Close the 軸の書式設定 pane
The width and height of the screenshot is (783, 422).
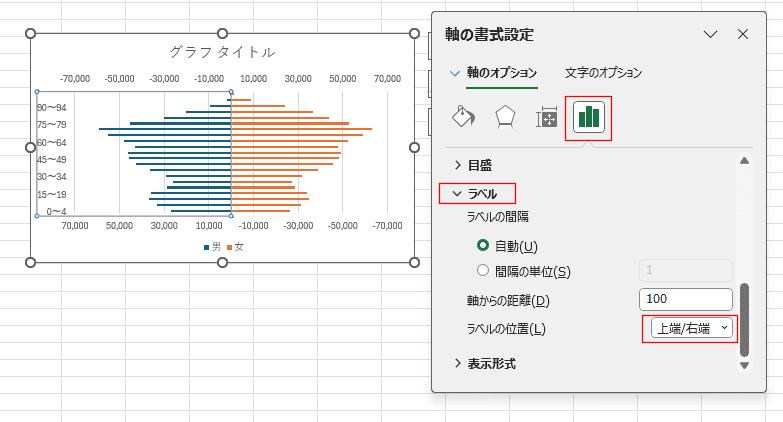tap(743, 34)
